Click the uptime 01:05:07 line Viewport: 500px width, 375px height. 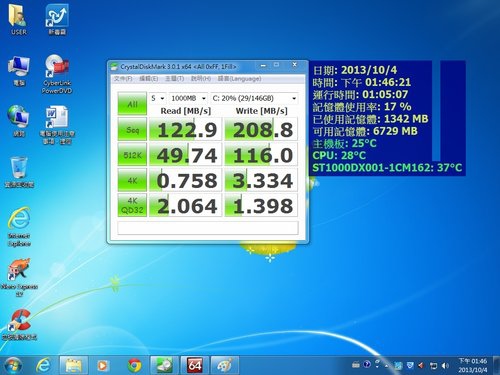coord(360,94)
